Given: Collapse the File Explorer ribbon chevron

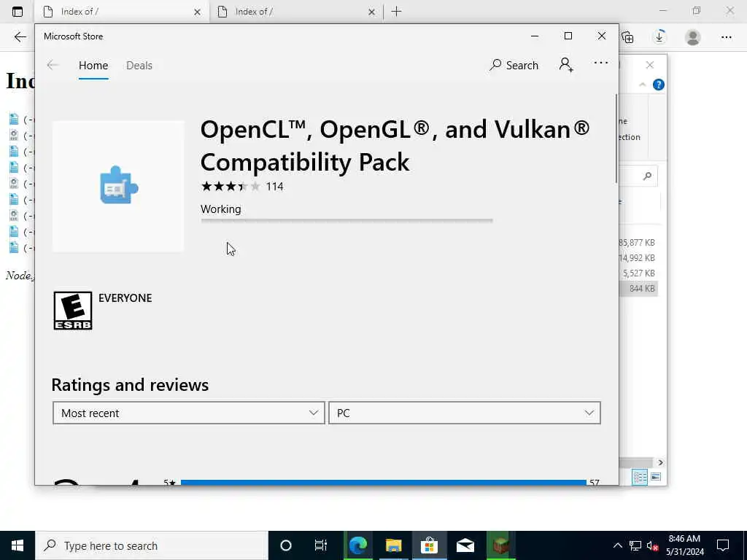Looking at the screenshot, I should pyautogui.click(x=642, y=85).
